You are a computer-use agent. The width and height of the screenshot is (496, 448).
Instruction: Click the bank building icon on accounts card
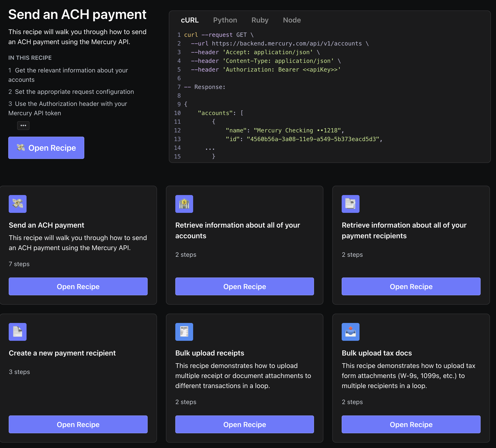[x=184, y=204]
